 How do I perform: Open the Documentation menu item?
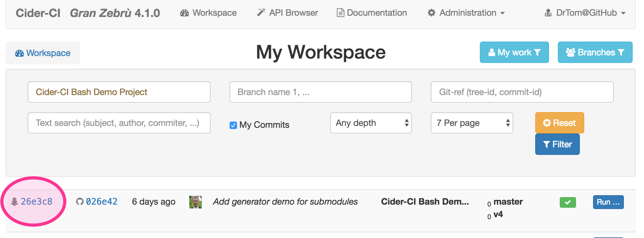372,13
